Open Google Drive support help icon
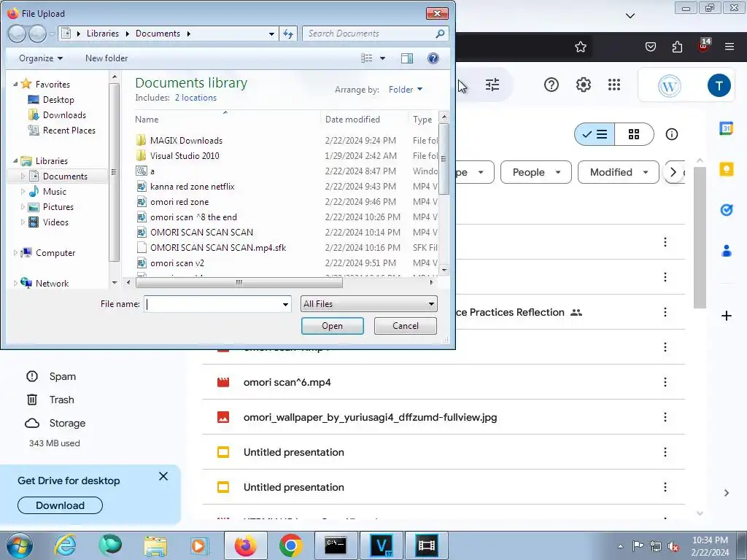 (551, 85)
